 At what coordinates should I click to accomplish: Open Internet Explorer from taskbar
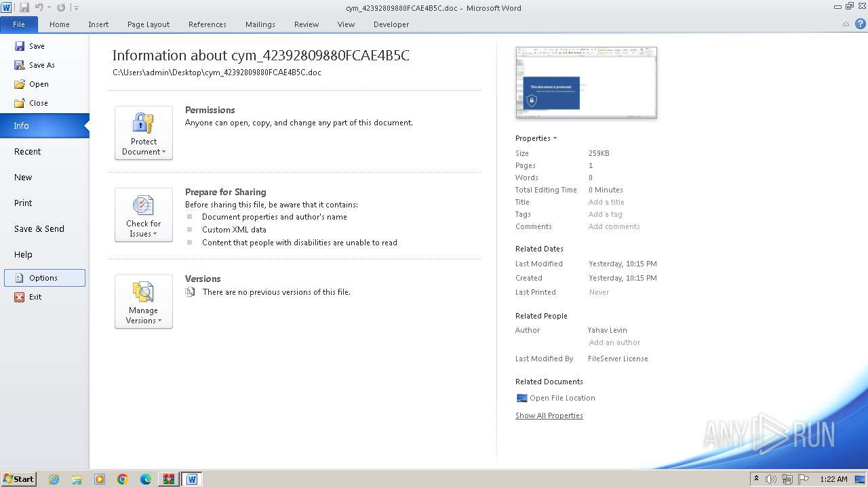point(54,479)
